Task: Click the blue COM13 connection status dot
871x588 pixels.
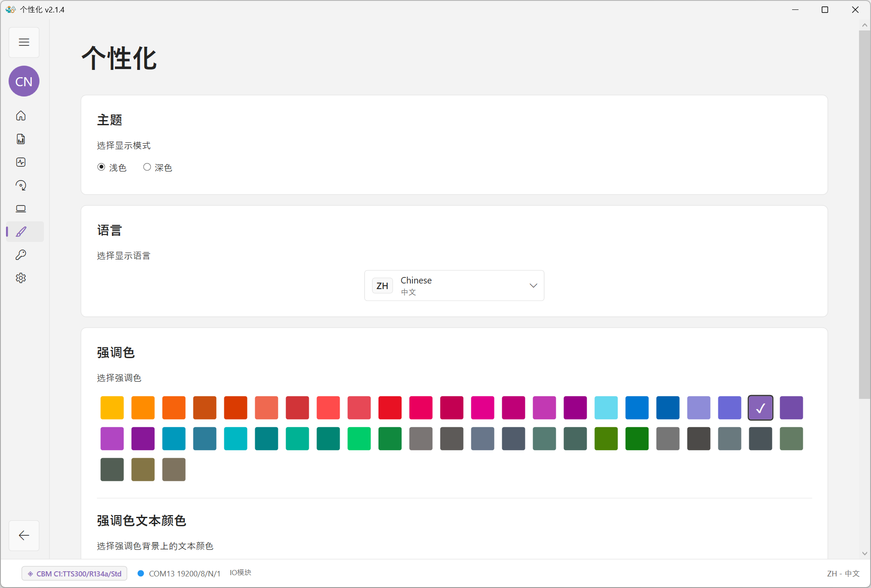Action: pos(141,573)
